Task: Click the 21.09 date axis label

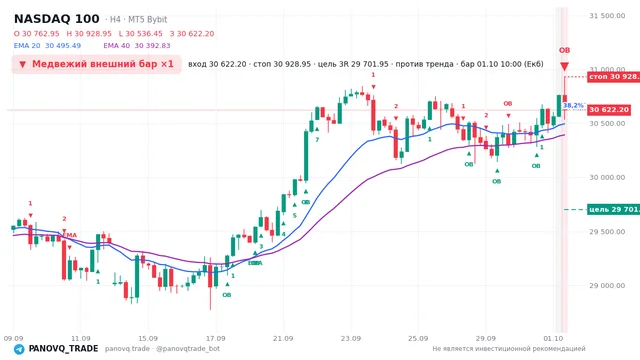Action: [283, 339]
